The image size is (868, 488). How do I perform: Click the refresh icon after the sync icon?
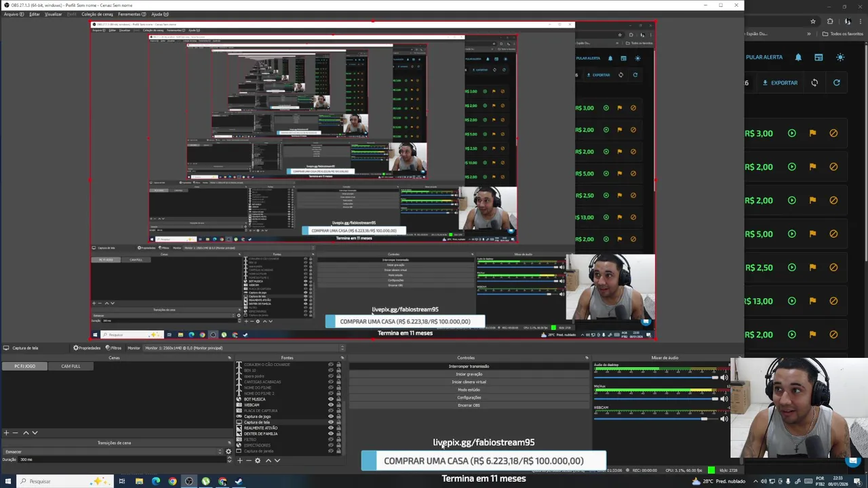tap(836, 83)
